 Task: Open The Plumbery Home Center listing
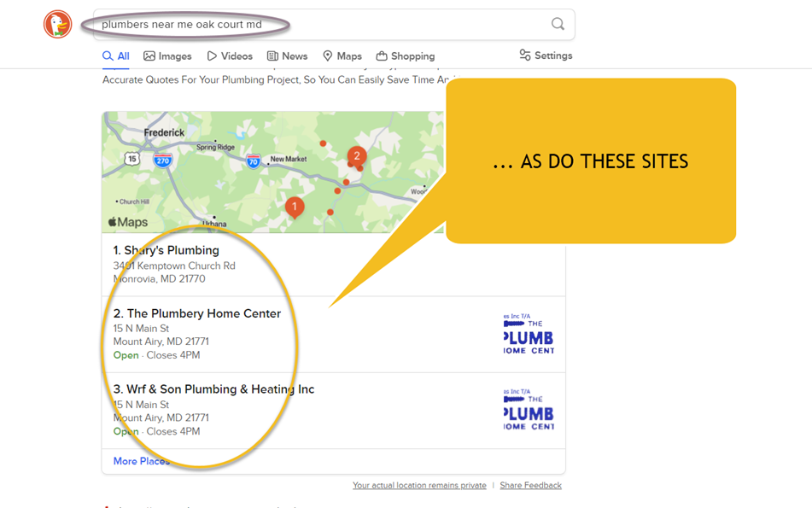[x=197, y=313]
